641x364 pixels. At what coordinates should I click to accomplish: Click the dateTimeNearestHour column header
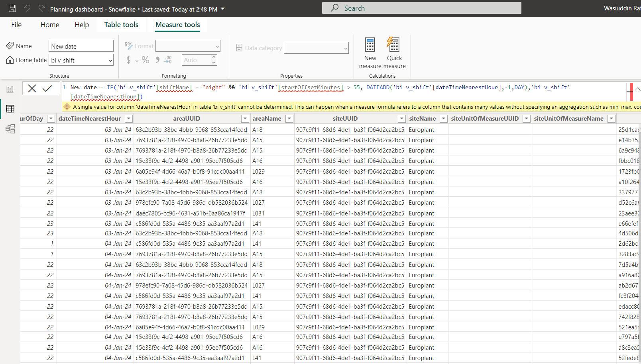click(90, 119)
